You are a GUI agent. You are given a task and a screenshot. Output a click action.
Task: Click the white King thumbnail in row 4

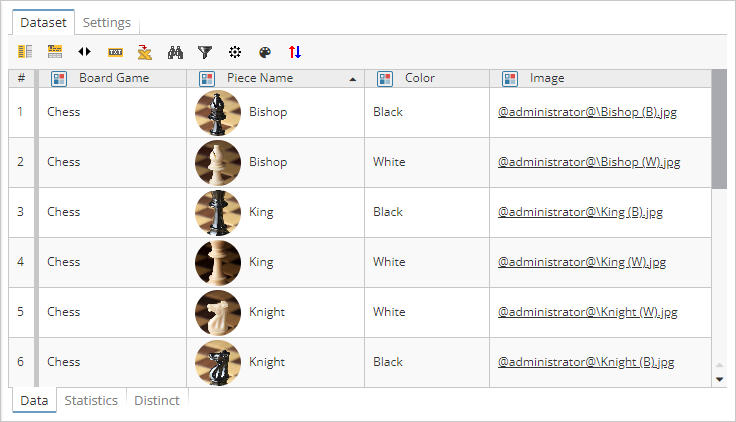pos(218,262)
